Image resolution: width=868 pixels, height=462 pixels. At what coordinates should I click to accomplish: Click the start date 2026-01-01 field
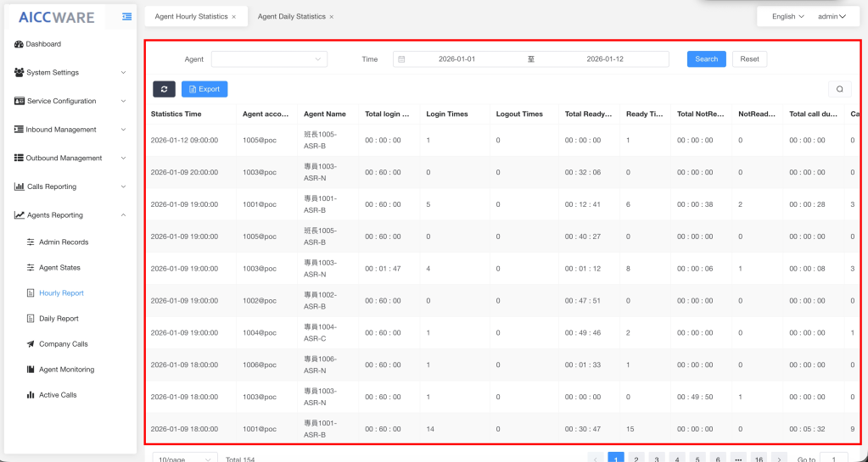456,59
